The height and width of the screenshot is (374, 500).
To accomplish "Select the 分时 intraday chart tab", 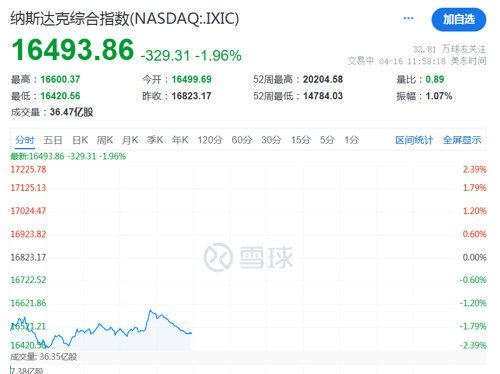I will click(25, 140).
